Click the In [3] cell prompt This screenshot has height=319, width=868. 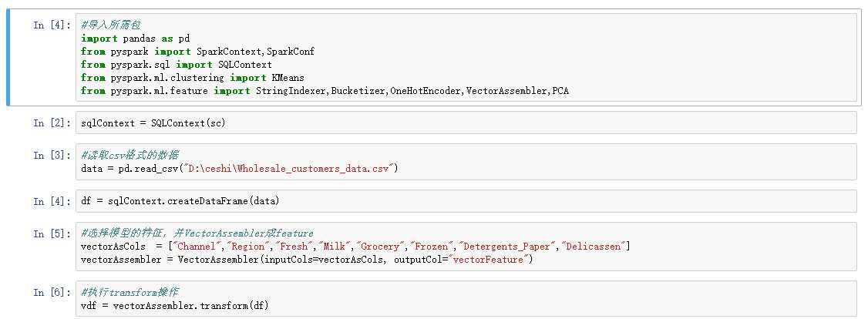[52, 155]
